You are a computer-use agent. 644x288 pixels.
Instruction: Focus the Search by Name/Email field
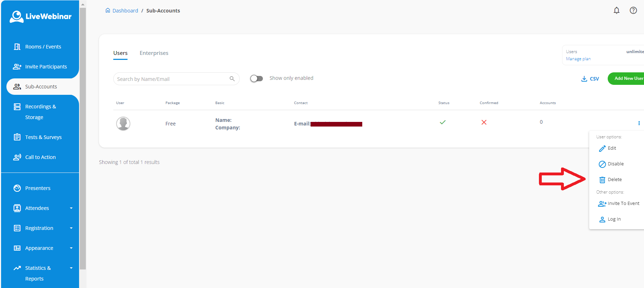tap(171, 79)
